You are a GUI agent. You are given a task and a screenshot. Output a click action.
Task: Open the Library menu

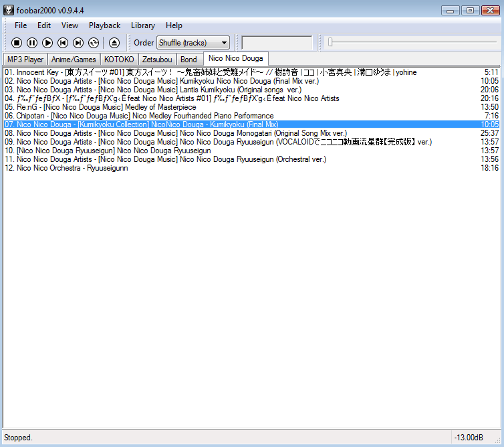(x=143, y=25)
